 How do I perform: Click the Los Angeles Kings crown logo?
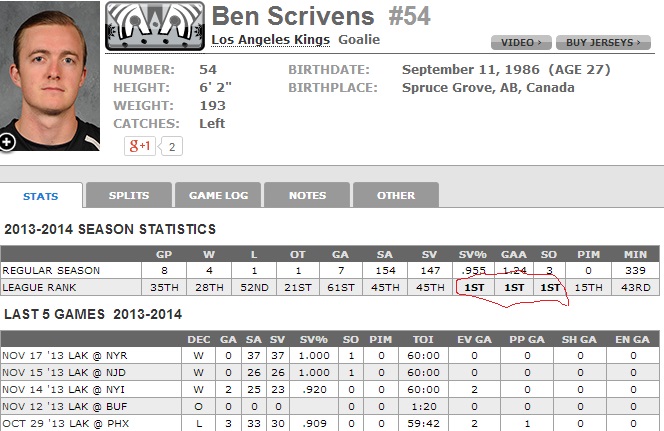coord(155,26)
